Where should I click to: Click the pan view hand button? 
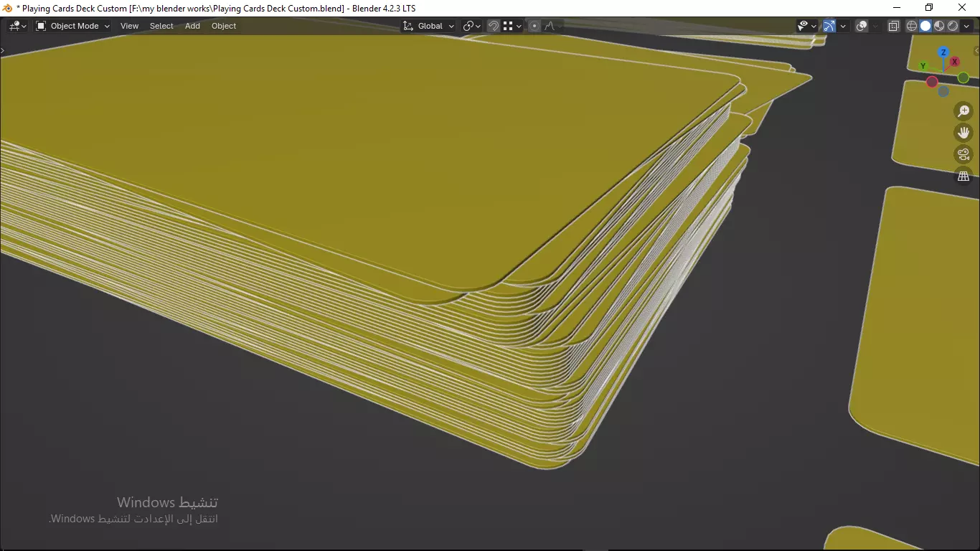pos(963,133)
